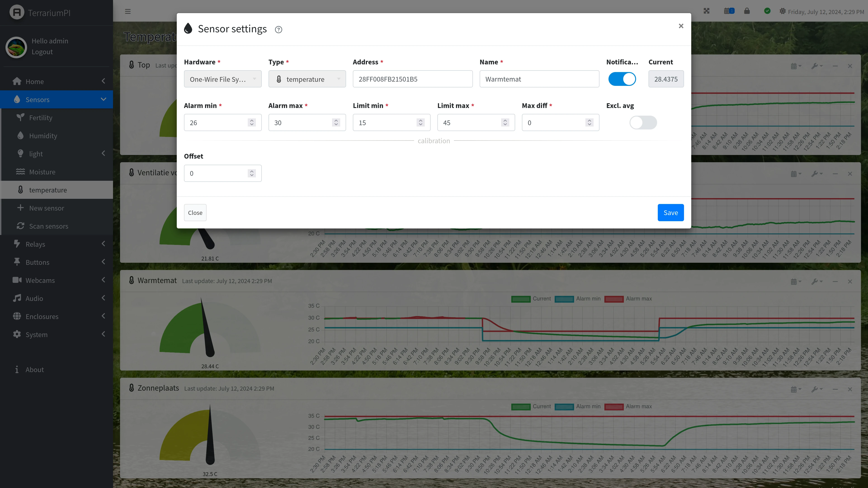
Task: Click the help icon beside Sensor settings
Action: tap(278, 30)
